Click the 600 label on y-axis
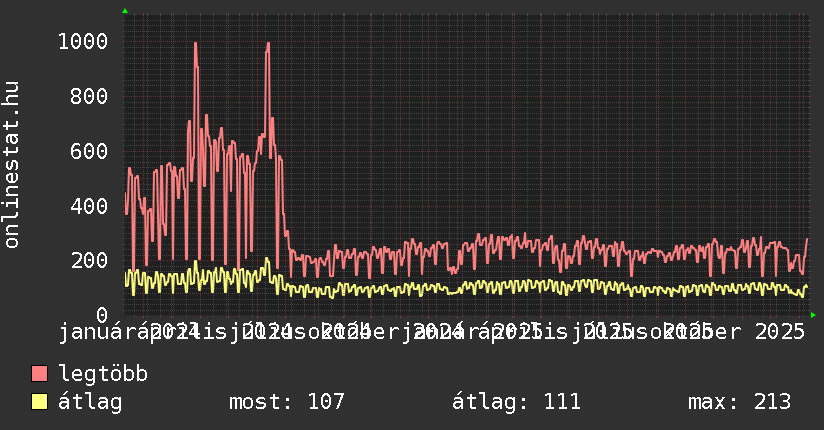 click(90, 151)
